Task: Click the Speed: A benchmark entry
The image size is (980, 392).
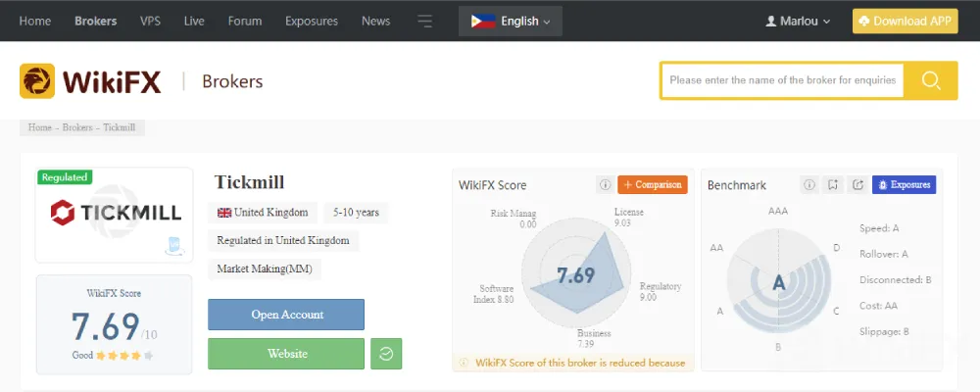Action: 879,228
